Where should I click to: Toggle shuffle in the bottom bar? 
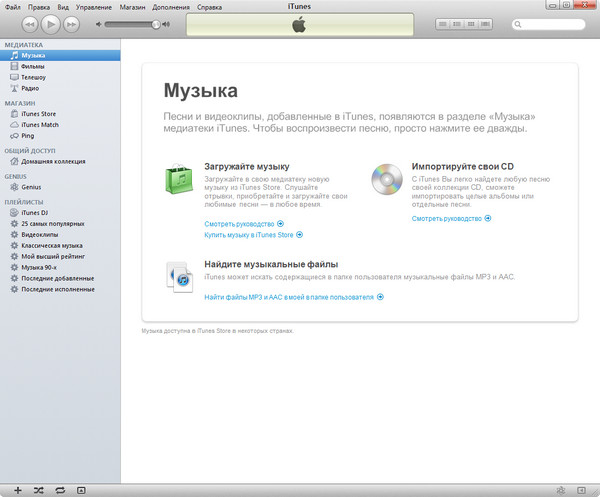(x=39, y=490)
